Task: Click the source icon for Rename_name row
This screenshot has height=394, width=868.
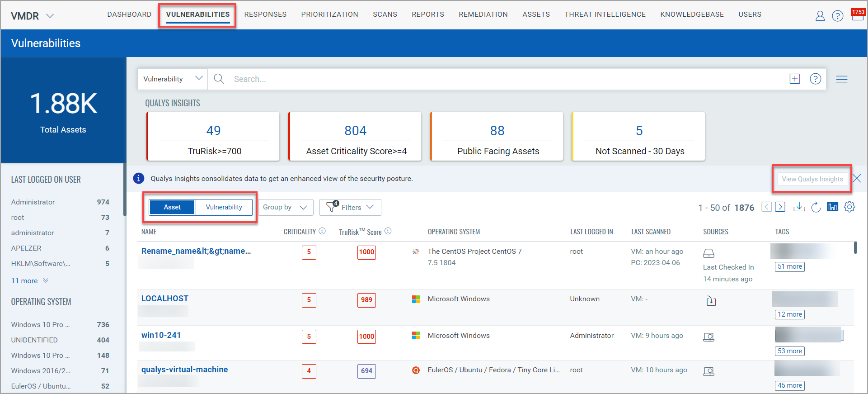Action: coord(708,253)
